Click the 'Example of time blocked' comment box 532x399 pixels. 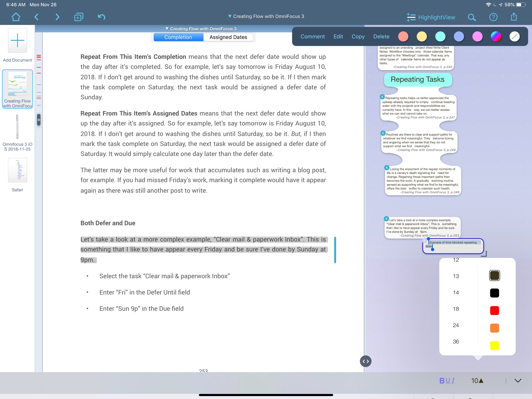[x=453, y=246]
